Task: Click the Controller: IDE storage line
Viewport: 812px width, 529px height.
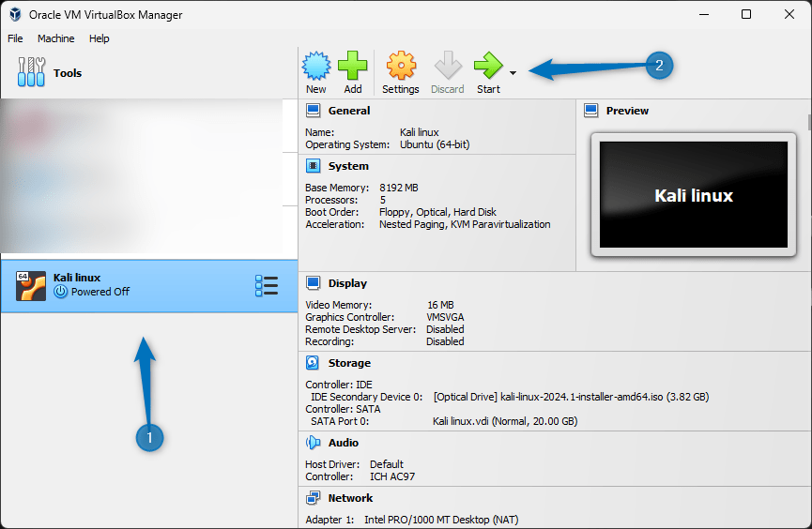Action: tap(339, 384)
